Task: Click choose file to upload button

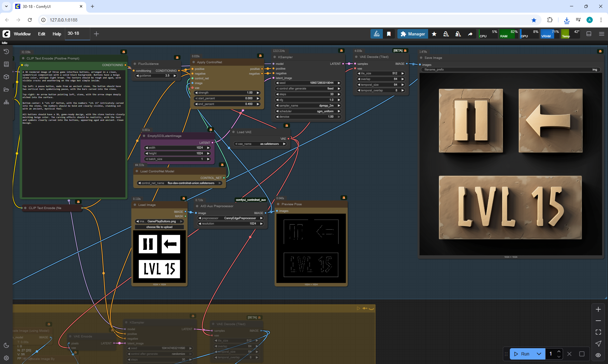Action: (159, 227)
